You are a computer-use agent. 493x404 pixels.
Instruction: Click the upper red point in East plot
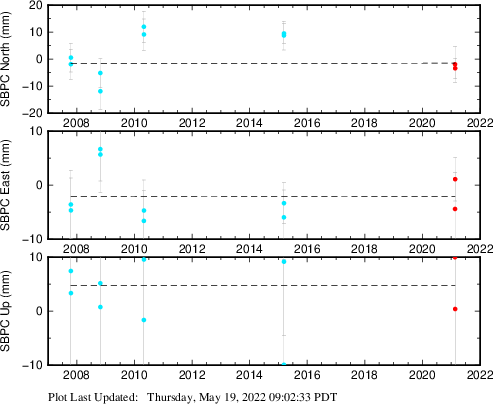[455, 179]
